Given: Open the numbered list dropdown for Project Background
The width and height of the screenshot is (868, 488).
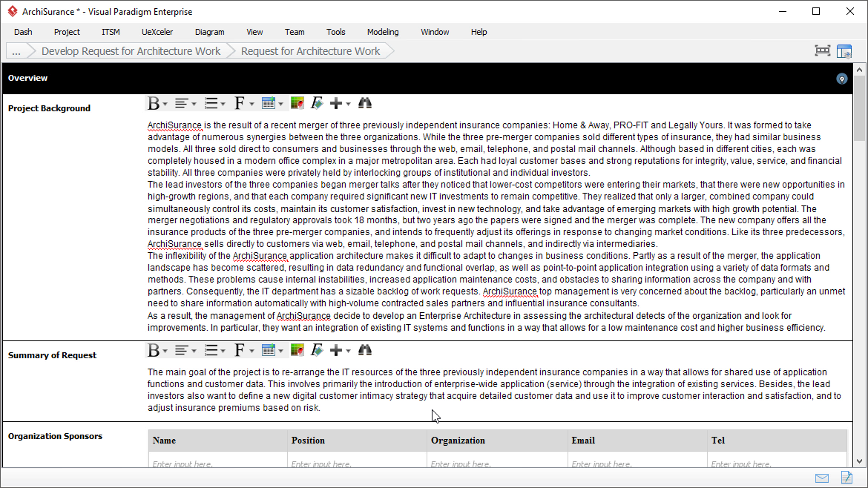Looking at the screenshot, I should click(223, 104).
